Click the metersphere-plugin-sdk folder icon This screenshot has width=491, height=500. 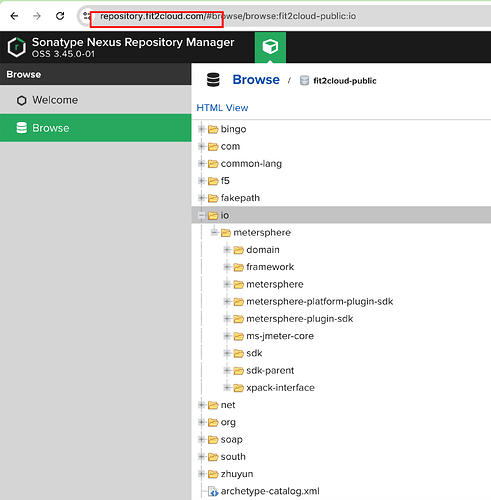239,319
